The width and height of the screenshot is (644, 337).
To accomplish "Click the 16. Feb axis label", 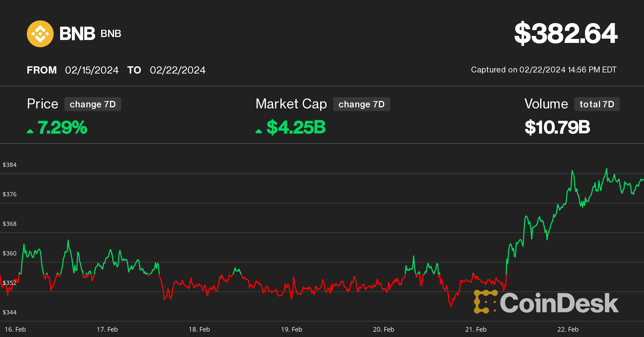I will point(15,329).
